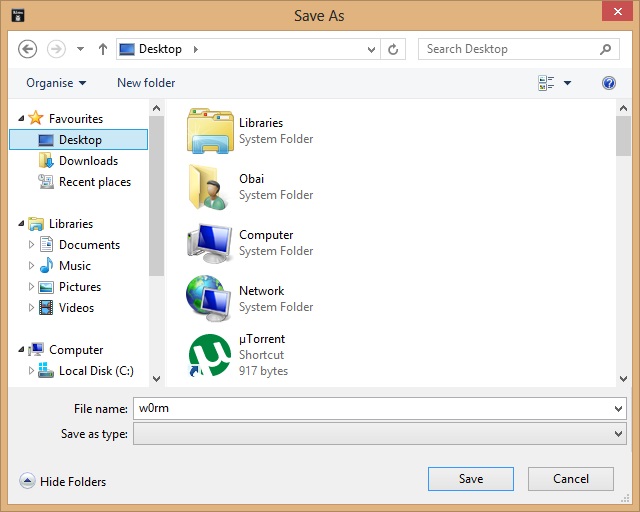
Task: Select Desktop in the navigation pane
Action: [79, 140]
